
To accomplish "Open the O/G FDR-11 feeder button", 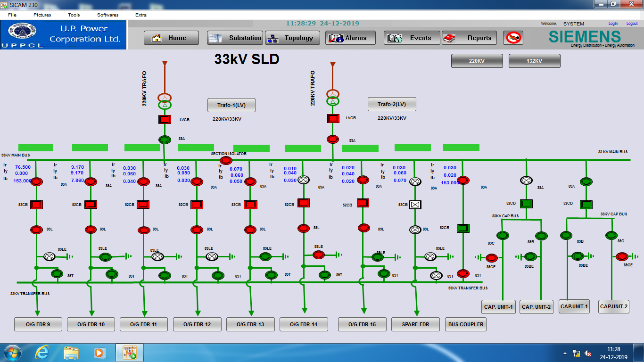I will pyautogui.click(x=144, y=324).
